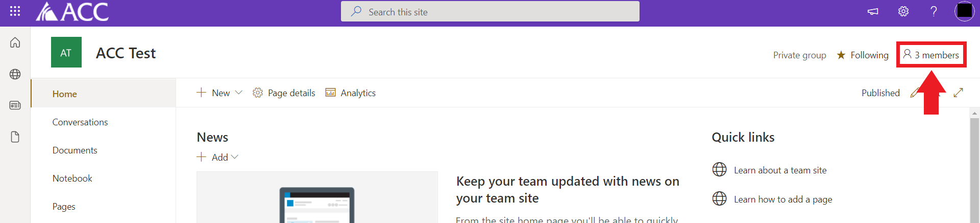Open the settings gear icon
980x223 pixels.
903,11
